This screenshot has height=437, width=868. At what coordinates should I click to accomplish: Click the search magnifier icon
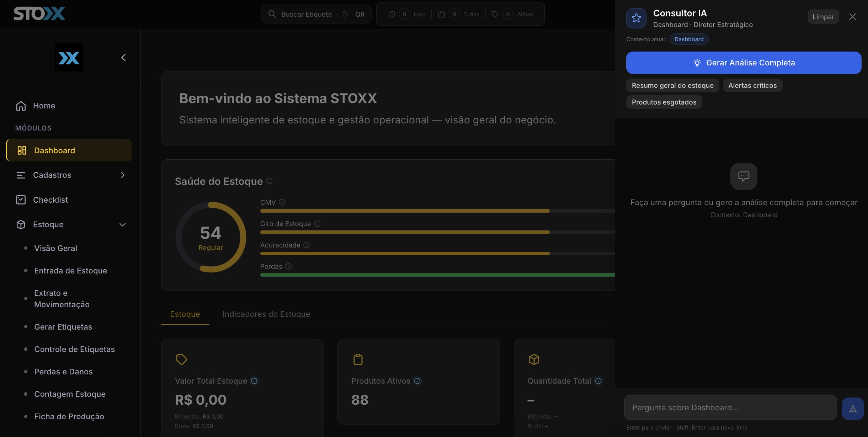[x=272, y=14]
